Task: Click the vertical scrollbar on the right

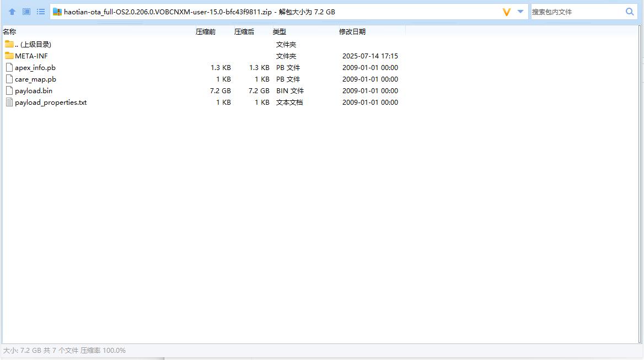Action: click(x=640, y=184)
